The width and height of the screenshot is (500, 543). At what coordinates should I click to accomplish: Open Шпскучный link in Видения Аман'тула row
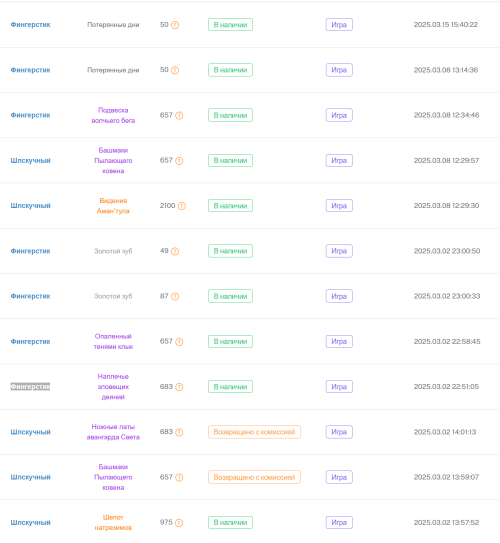point(30,206)
